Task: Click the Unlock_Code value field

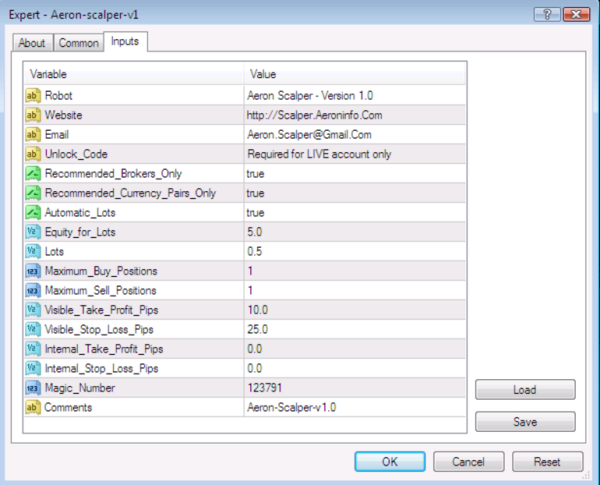Action: click(x=355, y=154)
